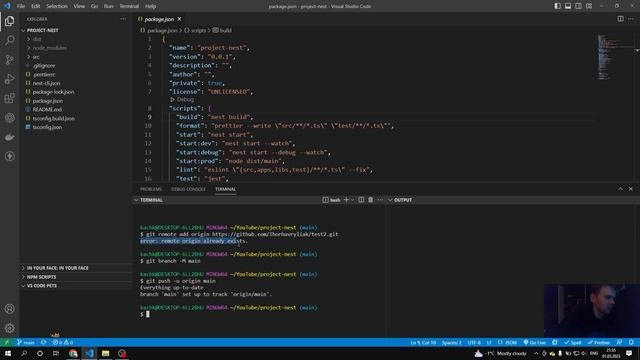Viewport: 640px width, 360px height.
Task: Expand the dist folder
Action: click(x=36, y=39)
